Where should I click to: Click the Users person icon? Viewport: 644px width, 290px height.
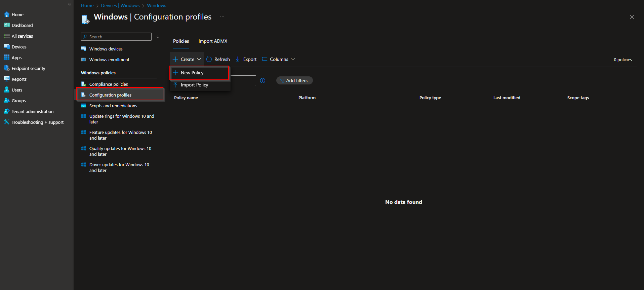point(6,90)
